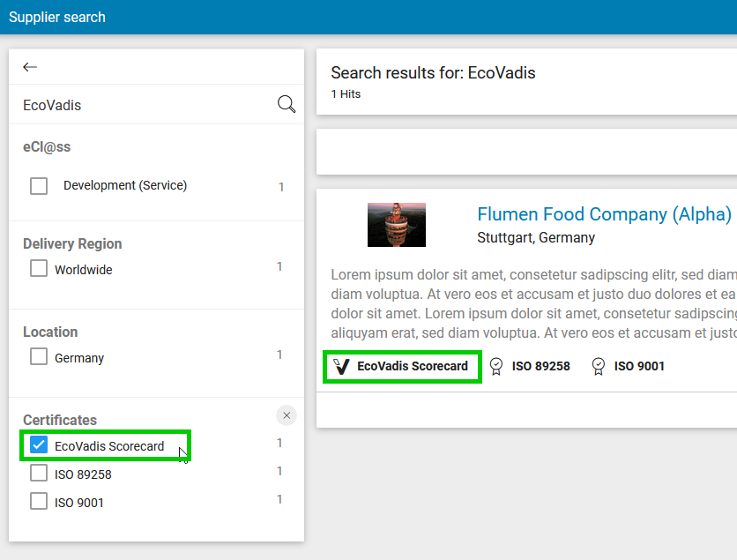The height and width of the screenshot is (560, 737).
Task: Click the Flumen Food Company thumbnail image
Action: tap(396, 224)
